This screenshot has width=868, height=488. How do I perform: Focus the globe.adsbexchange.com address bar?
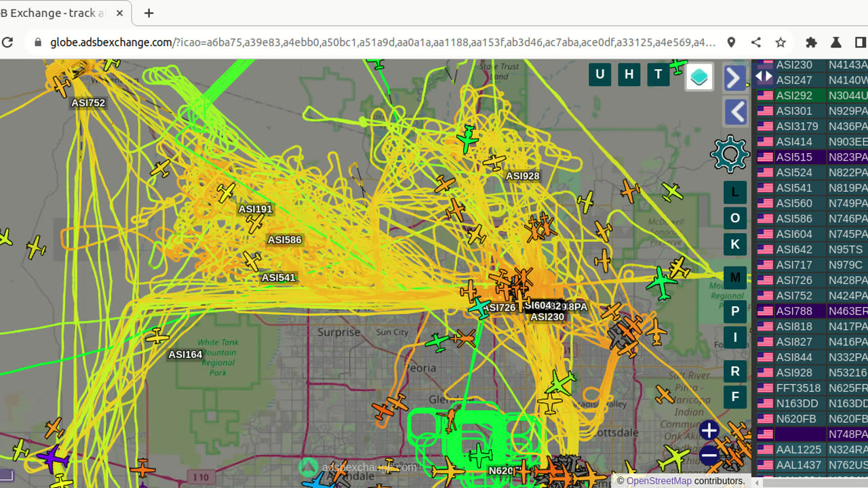coord(382,42)
